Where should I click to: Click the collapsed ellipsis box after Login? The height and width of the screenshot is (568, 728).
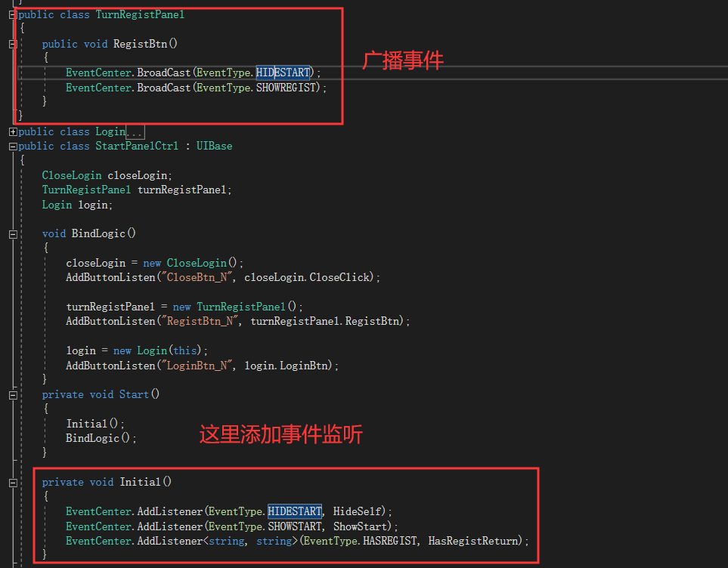(x=135, y=132)
